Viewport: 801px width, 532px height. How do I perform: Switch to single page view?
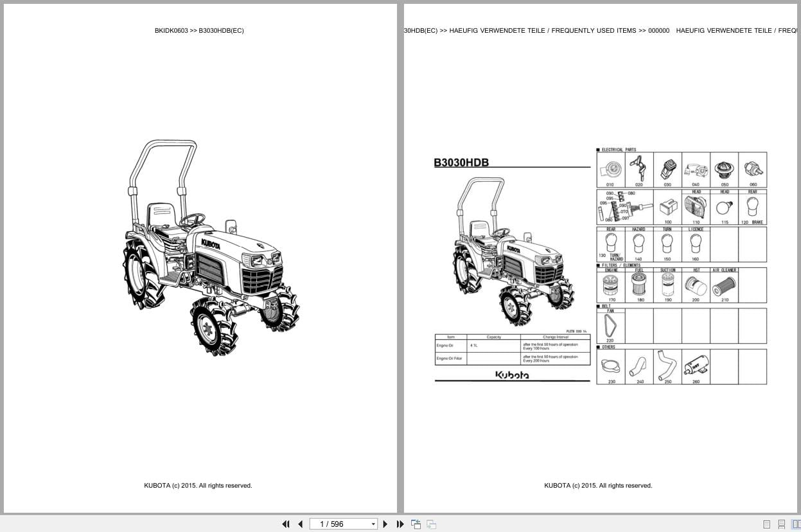click(x=767, y=524)
